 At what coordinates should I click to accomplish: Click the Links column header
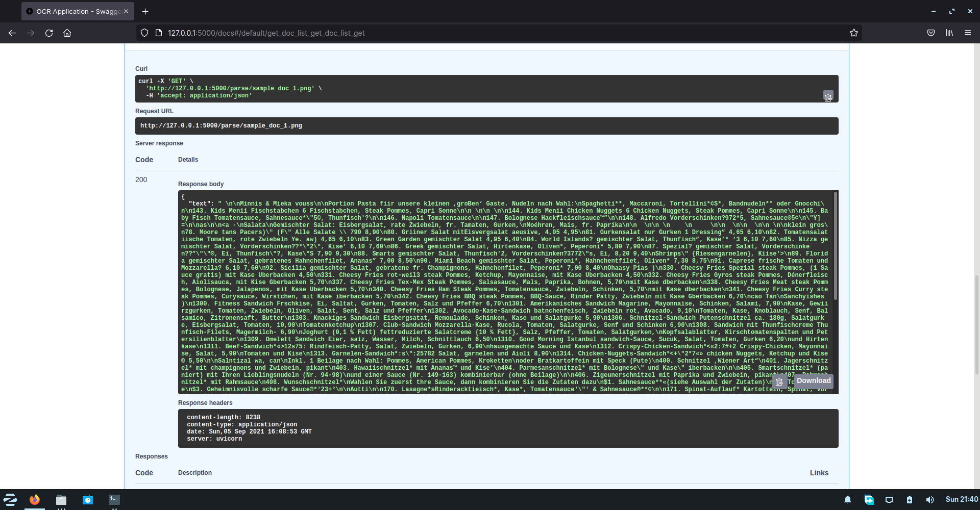coord(819,473)
